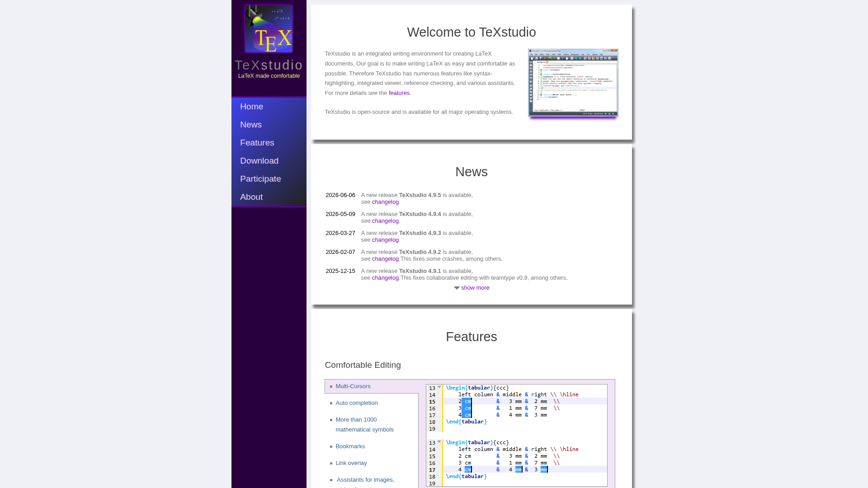Open the TeXstudio application screenshot thumbnail

click(x=573, y=83)
